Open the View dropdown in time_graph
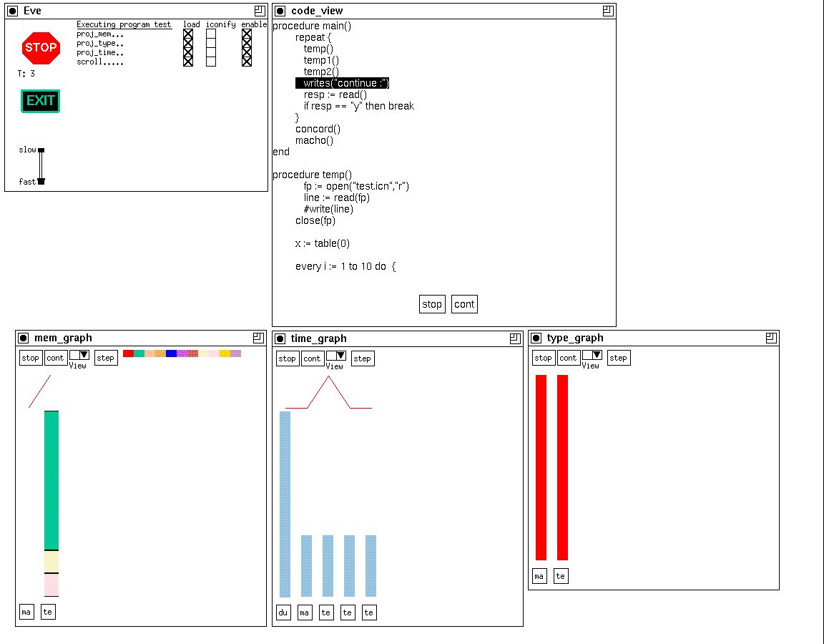824x644 pixels. (x=336, y=356)
